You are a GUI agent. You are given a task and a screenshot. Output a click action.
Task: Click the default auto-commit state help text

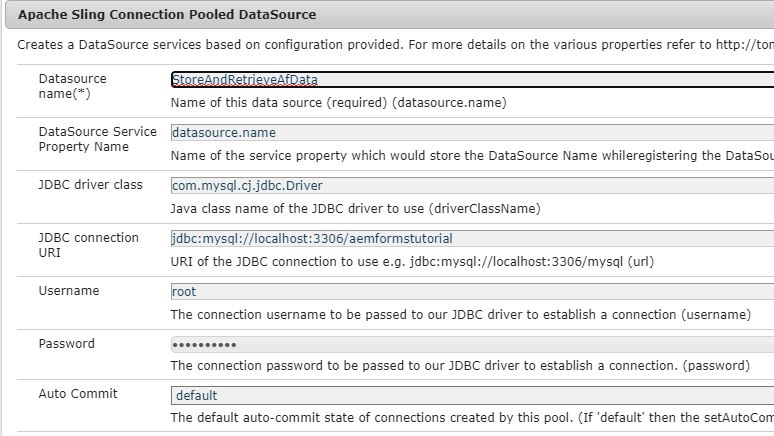tap(470, 417)
